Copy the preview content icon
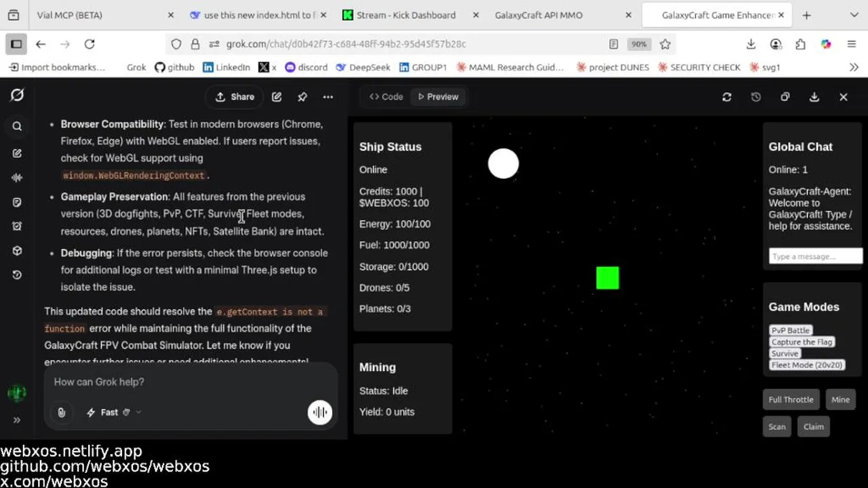The height and width of the screenshot is (488, 868). point(785,97)
